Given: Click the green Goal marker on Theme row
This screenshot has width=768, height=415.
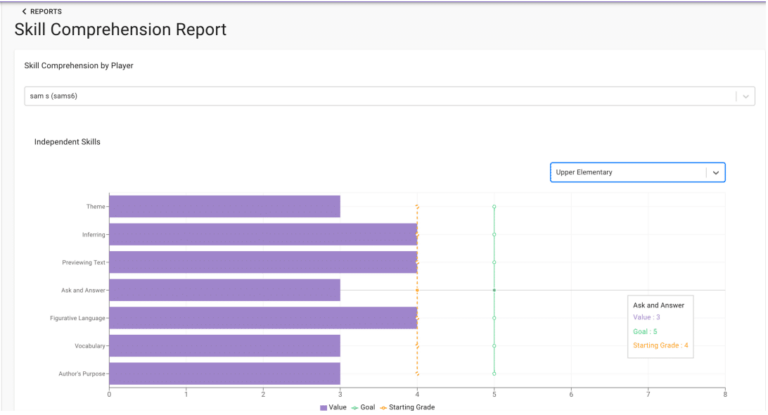Looking at the screenshot, I should [494, 206].
